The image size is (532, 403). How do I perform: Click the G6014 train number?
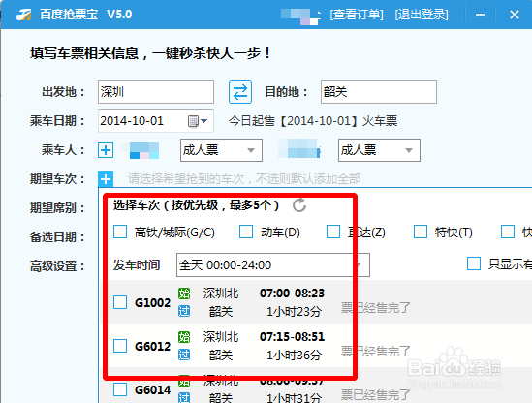pyautogui.click(x=152, y=390)
